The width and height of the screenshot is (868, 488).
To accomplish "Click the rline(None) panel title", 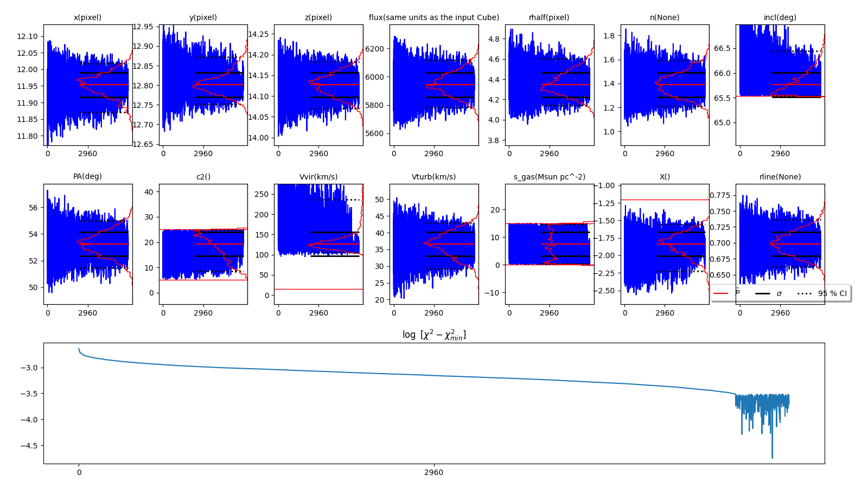I will point(780,177).
